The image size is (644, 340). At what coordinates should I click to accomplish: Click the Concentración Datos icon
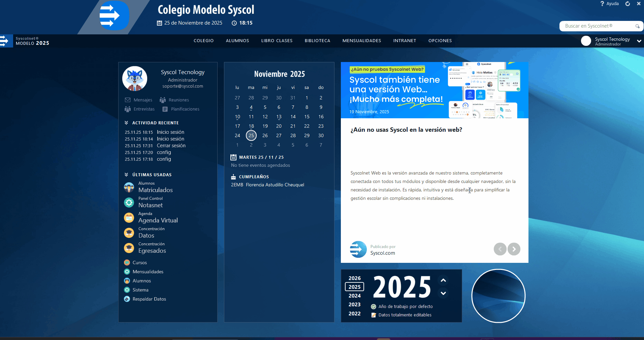pos(129,233)
